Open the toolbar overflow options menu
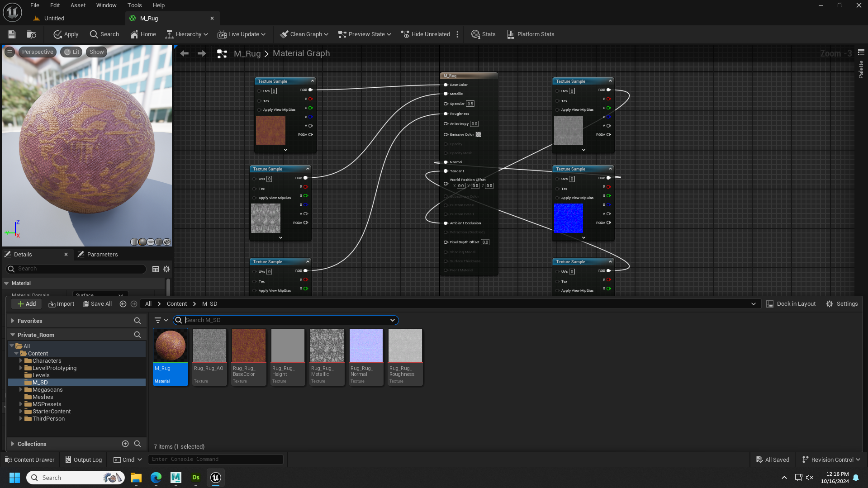The height and width of the screenshot is (488, 868). (457, 34)
